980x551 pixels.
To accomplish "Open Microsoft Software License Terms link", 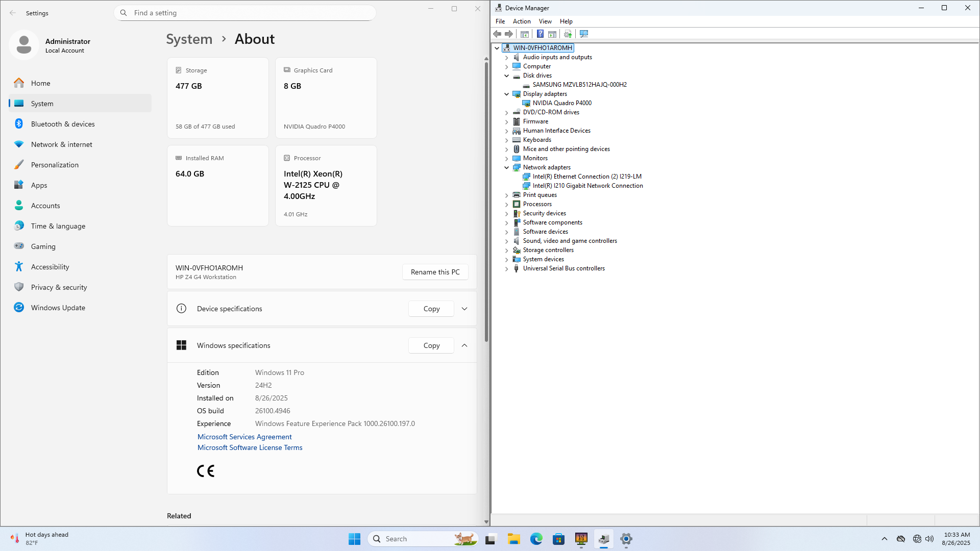I will (x=250, y=447).
